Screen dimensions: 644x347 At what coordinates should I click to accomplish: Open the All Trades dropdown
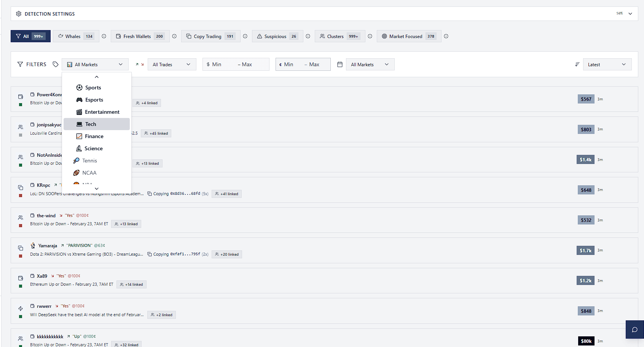coord(172,64)
